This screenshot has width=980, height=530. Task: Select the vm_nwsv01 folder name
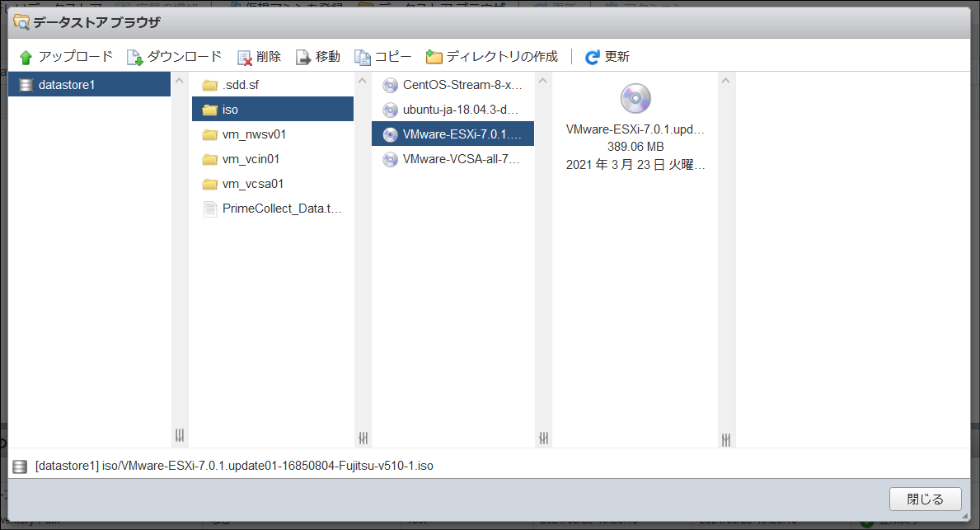pyautogui.click(x=254, y=134)
